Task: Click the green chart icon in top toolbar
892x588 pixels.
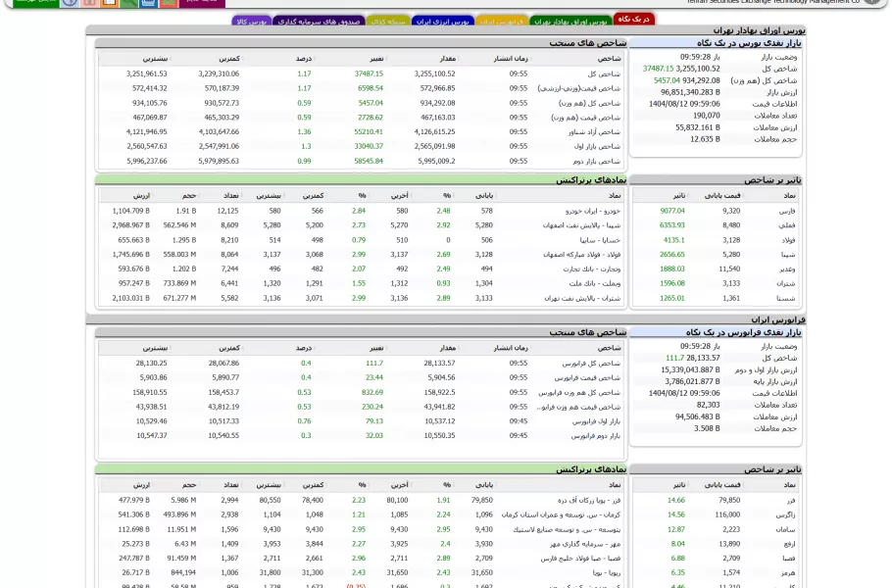Action: pos(128,3)
